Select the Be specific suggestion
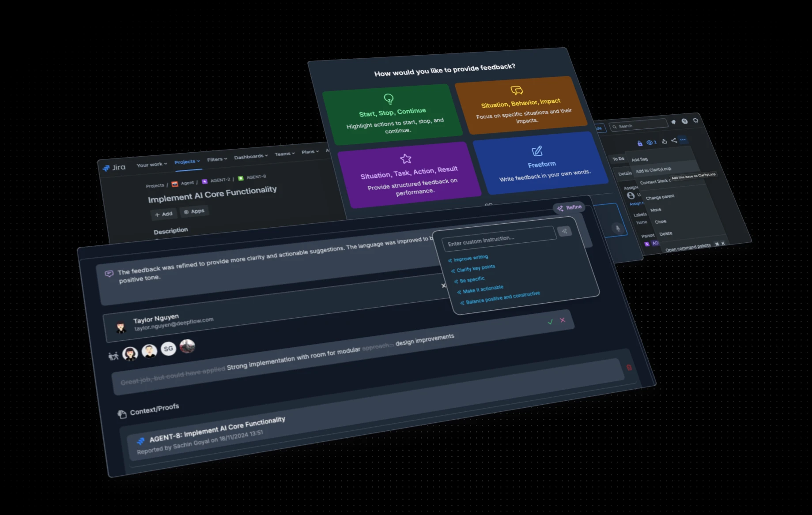This screenshot has height=515, width=812. (x=469, y=280)
